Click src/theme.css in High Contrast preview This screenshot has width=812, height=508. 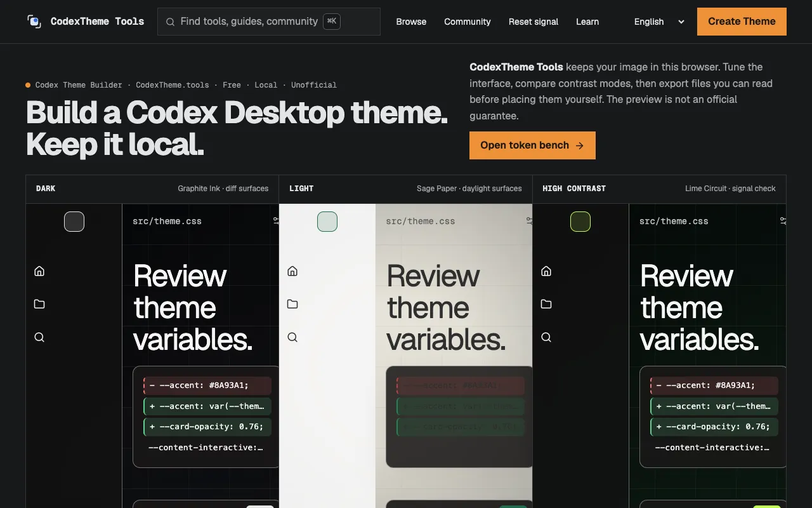[x=674, y=221]
